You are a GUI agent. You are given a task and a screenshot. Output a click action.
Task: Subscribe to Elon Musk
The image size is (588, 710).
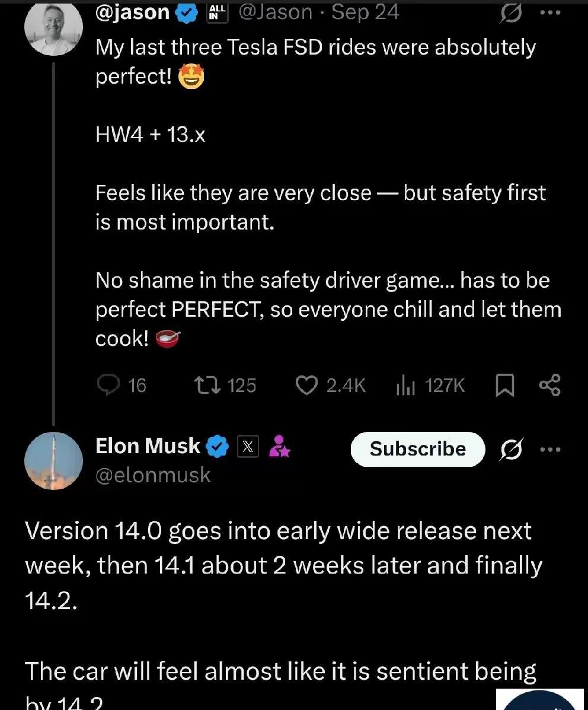pos(417,449)
